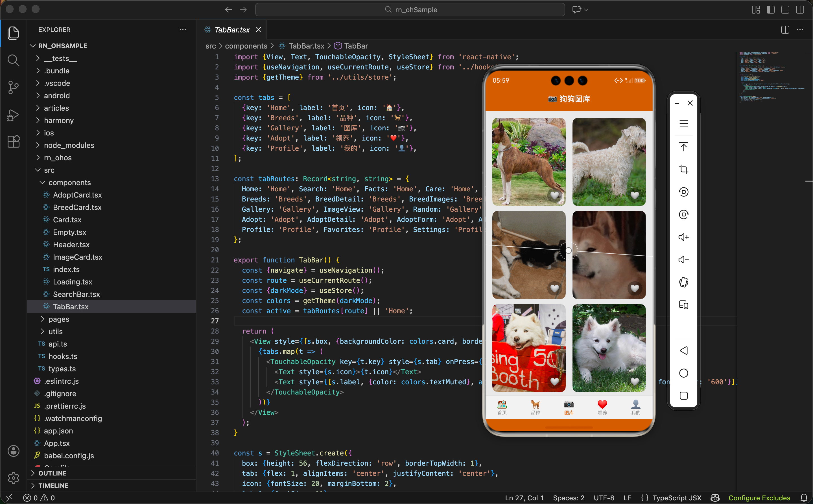Viewport: 813px width, 504px height.
Task: Open the Search view in activity bar
Action: [13, 60]
